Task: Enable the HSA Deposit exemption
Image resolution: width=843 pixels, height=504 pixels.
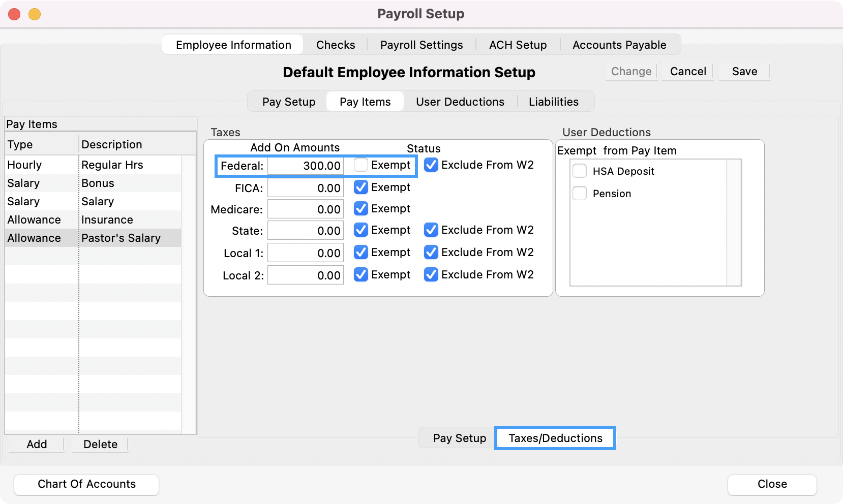Action: click(x=579, y=171)
